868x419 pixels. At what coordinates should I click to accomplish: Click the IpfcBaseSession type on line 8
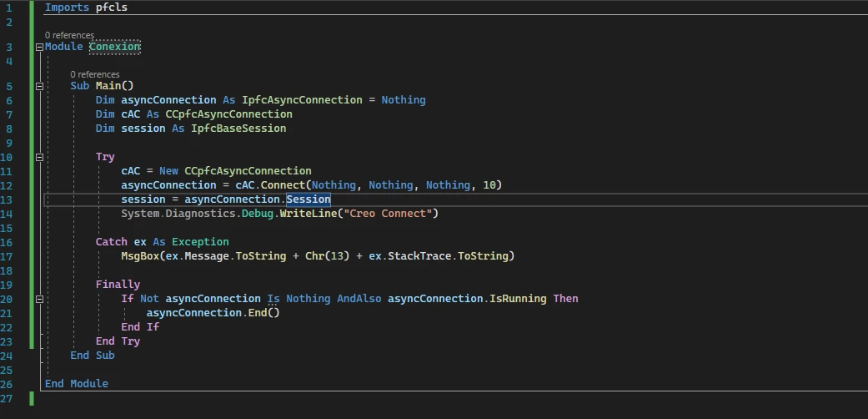click(238, 129)
